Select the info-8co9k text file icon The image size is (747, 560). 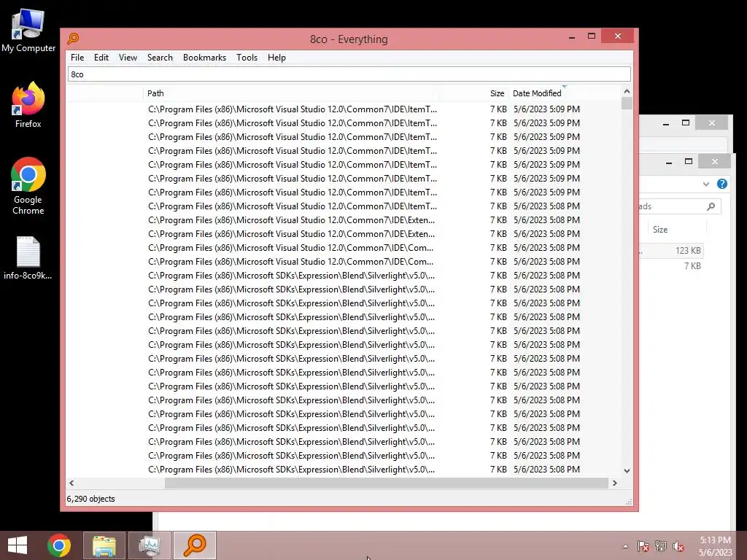pos(28,257)
